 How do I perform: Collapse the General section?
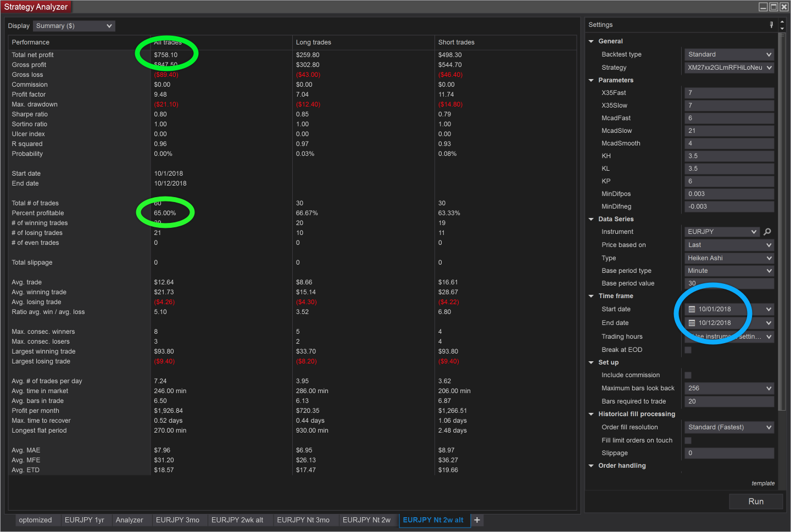591,41
